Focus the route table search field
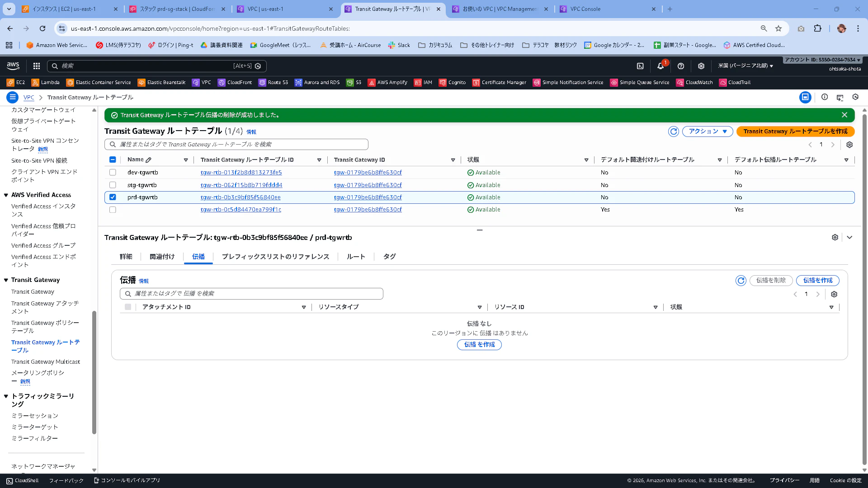 point(236,145)
